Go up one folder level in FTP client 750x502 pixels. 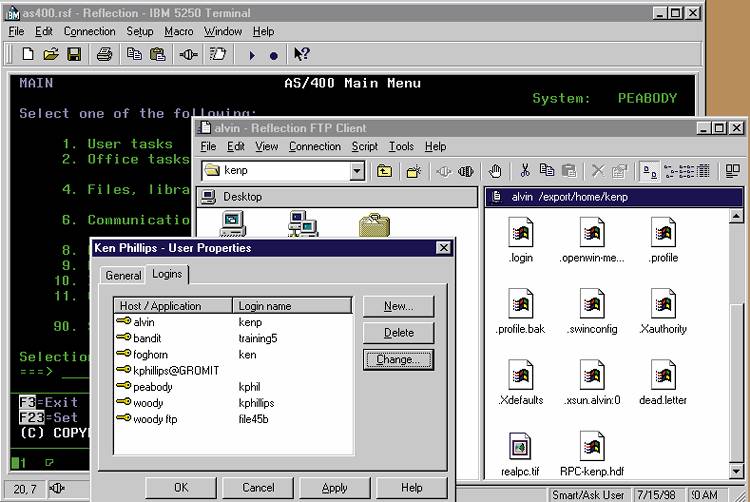pyautogui.click(x=384, y=171)
